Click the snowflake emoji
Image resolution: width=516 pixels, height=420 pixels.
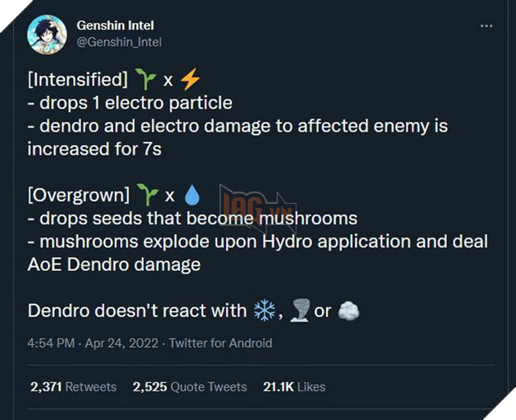[x=265, y=310]
